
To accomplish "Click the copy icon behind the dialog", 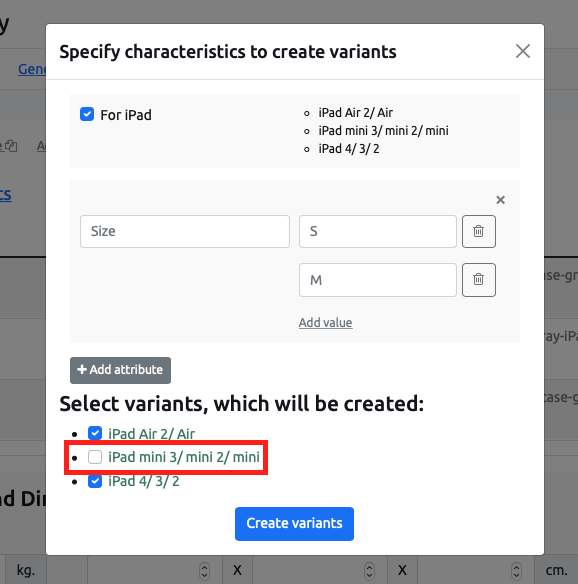I will click(x=12, y=146).
